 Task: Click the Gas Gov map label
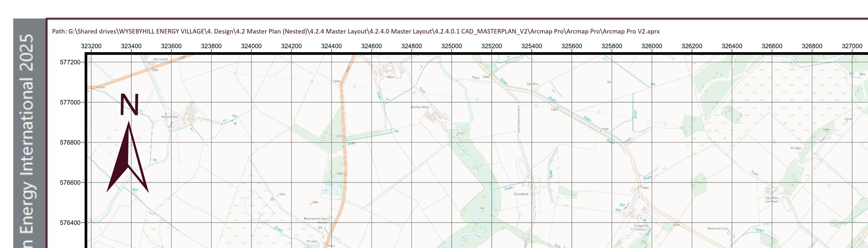click(532, 84)
